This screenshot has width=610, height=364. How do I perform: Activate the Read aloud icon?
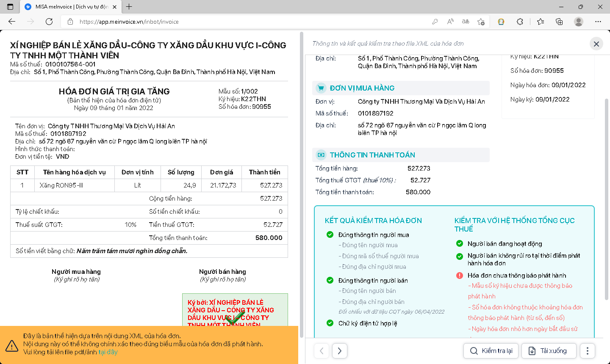click(450, 22)
